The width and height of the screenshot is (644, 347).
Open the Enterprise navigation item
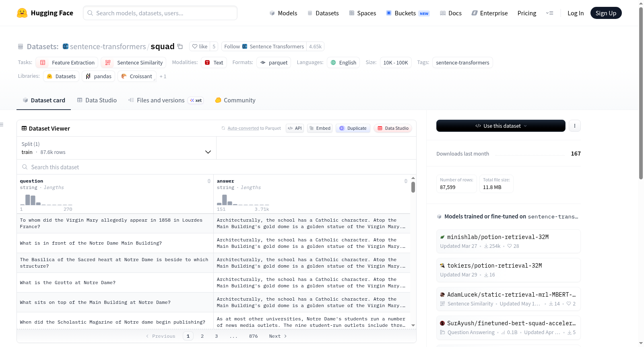tap(489, 13)
